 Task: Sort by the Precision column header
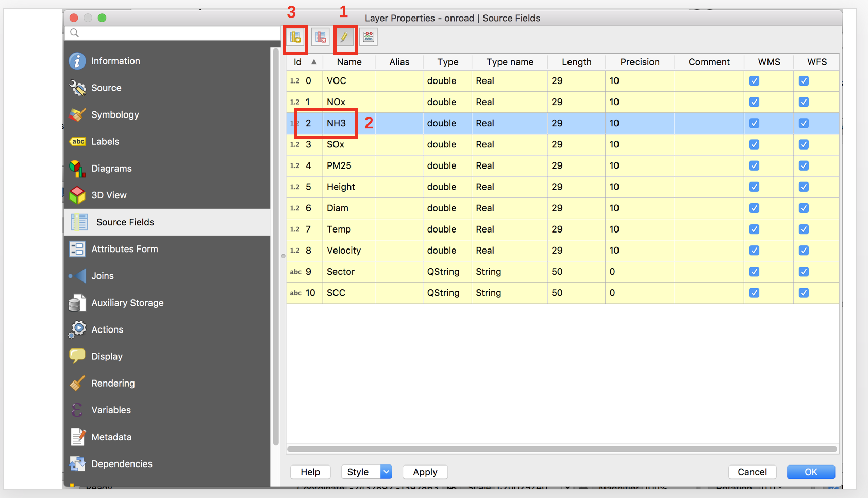[x=640, y=62]
